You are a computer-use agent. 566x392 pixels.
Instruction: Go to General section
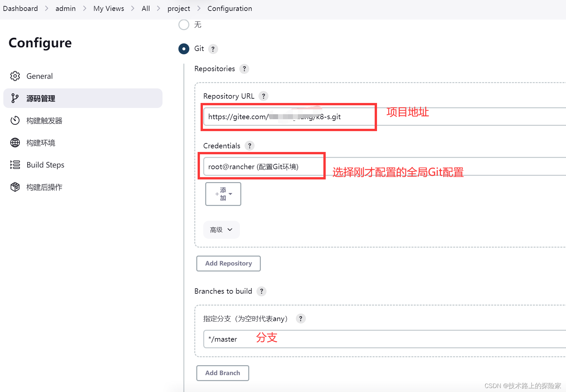pyautogui.click(x=83, y=76)
